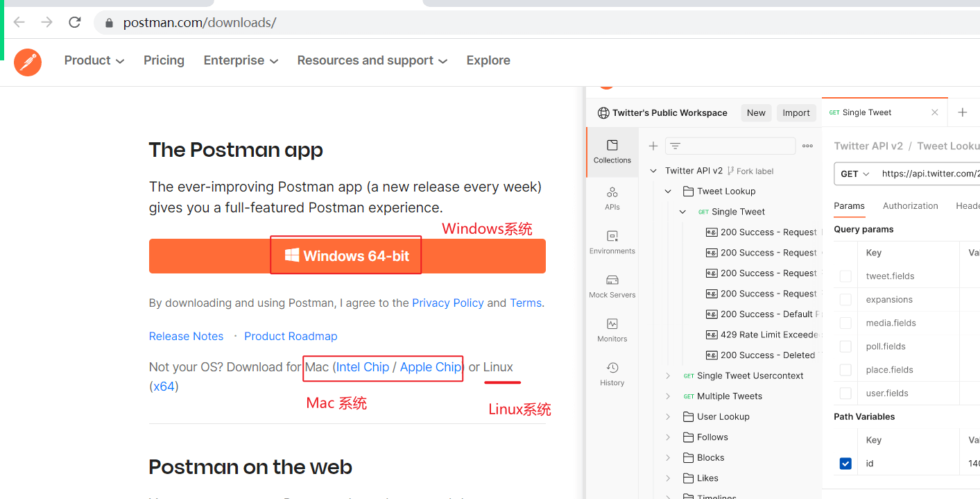Enable the poll.fields checkbox
The image size is (980, 499).
[x=845, y=346]
